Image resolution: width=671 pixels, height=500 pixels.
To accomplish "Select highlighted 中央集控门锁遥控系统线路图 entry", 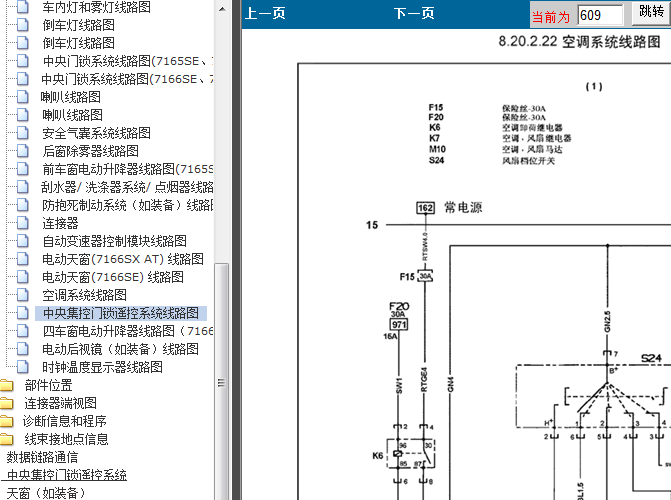I will pyautogui.click(x=121, y=313).
